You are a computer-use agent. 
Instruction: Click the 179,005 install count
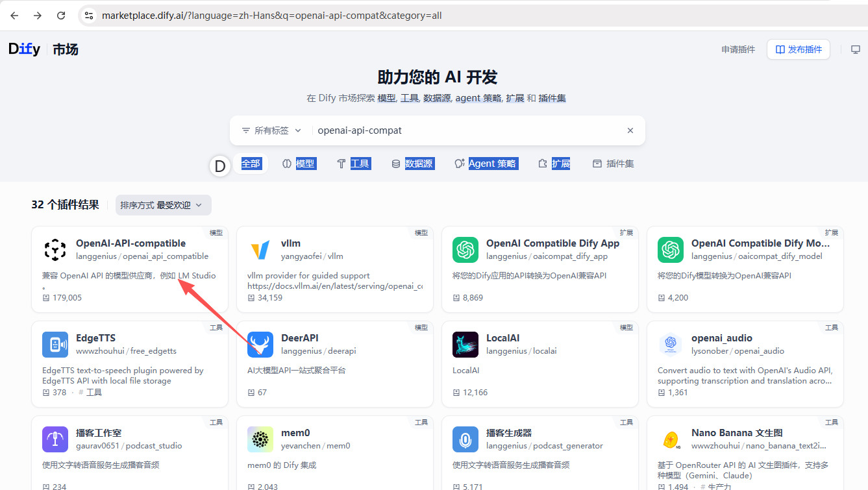(67, 298)
